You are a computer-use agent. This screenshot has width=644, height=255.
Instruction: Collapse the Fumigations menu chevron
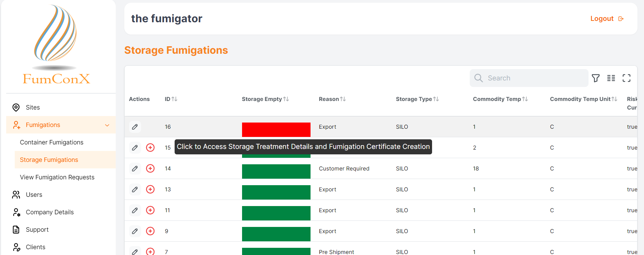coord(107,125)
